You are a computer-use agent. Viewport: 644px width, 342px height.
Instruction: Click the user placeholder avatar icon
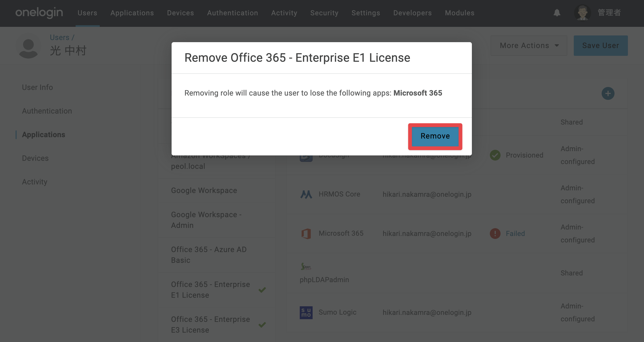[28, 46]
